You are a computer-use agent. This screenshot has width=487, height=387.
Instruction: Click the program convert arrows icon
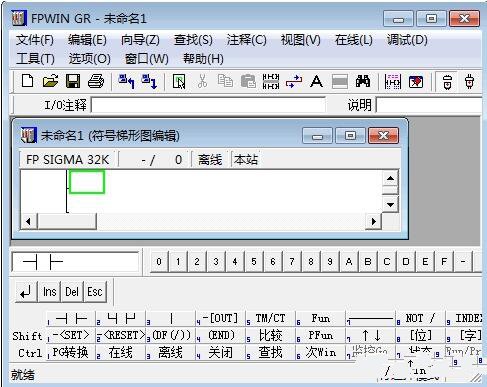pyautogui.click(x=294, y=81)
